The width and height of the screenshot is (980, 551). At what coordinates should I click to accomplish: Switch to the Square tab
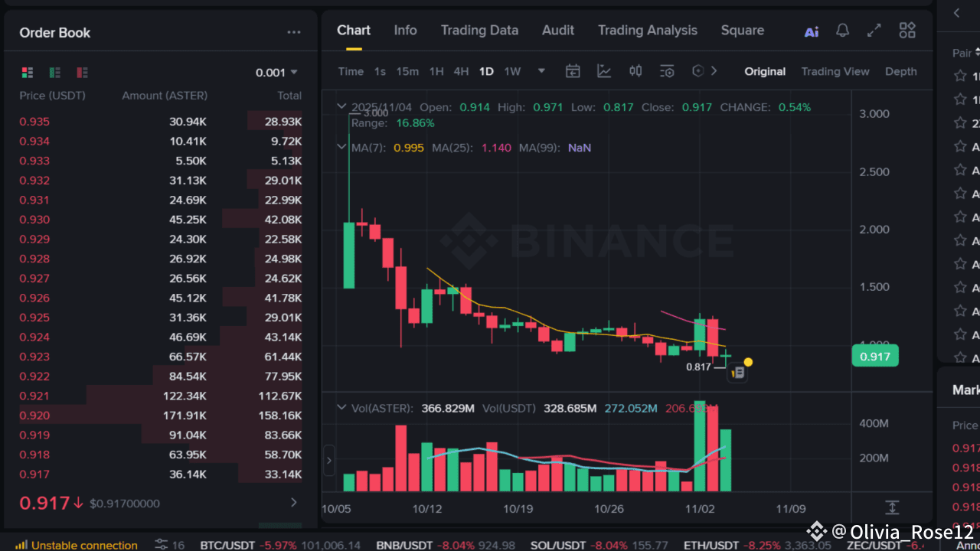click(x=743, y=31)
